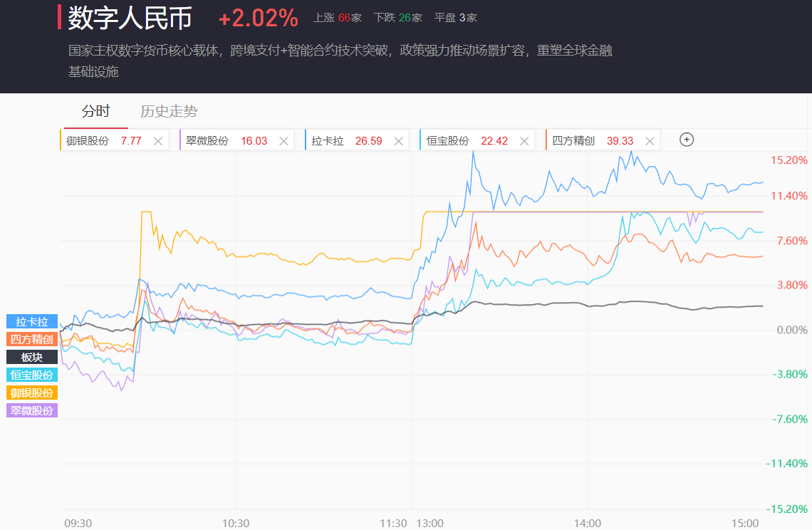Toggle the 御银股份 legend label

coord(32,393)
